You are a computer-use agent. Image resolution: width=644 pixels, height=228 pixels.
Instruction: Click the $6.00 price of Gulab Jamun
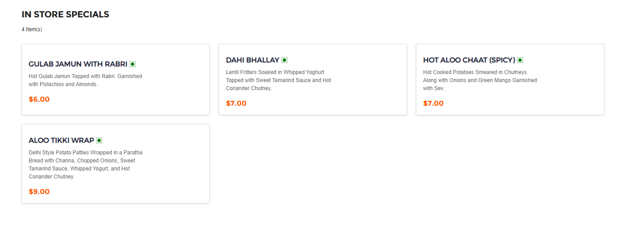pos(39,99)
